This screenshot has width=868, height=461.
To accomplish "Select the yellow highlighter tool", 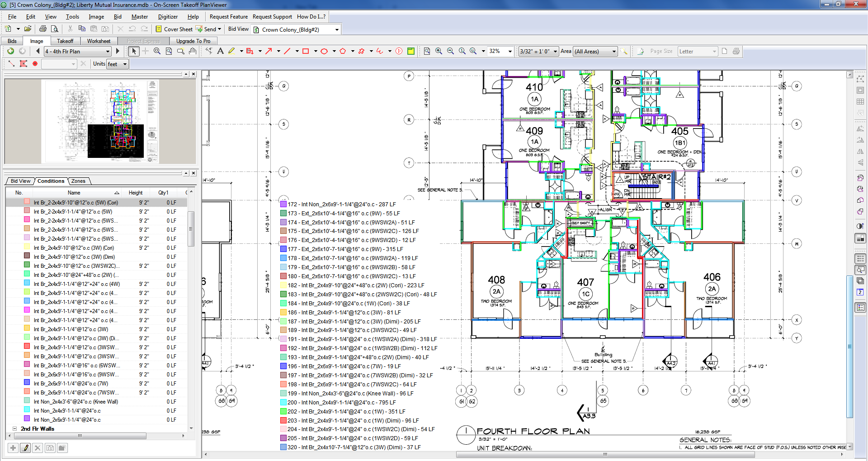I will [232, 51].
